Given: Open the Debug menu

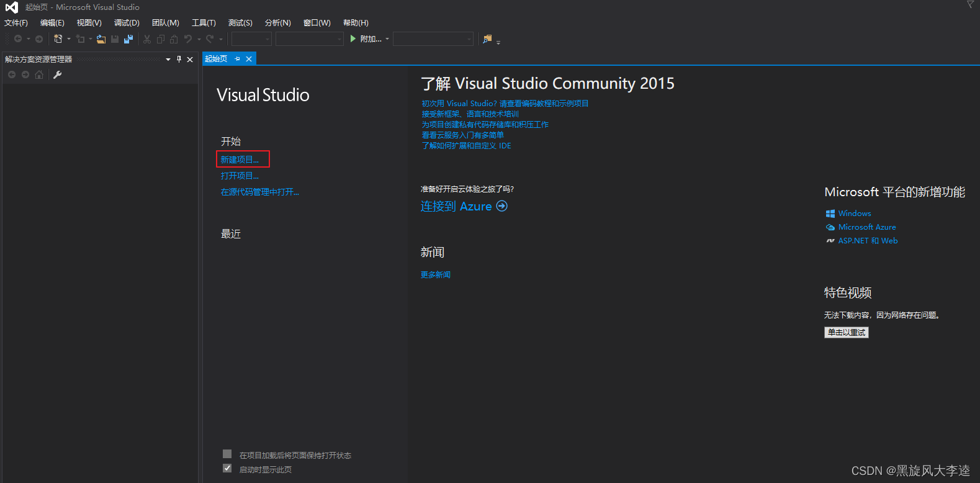Looking at the screenshot, I should pyautogui.click(x=127, y=23).
